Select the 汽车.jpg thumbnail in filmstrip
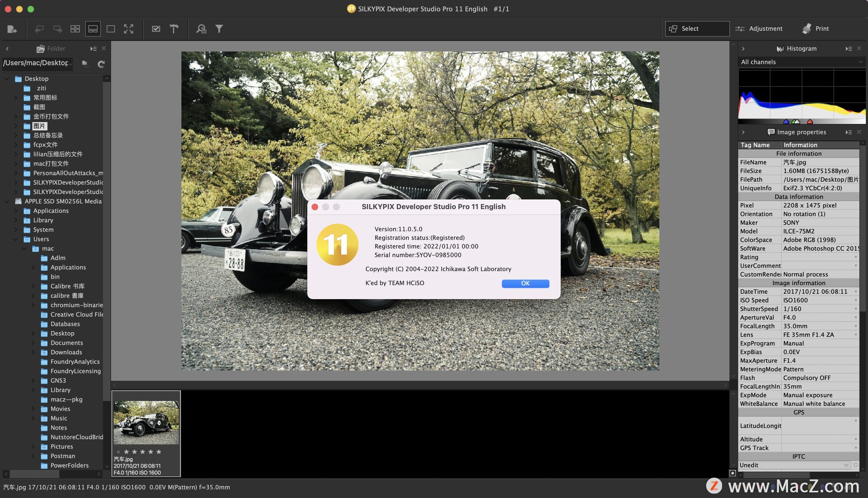This screenshot has width=868, height=498. click(x=146, y=434)
